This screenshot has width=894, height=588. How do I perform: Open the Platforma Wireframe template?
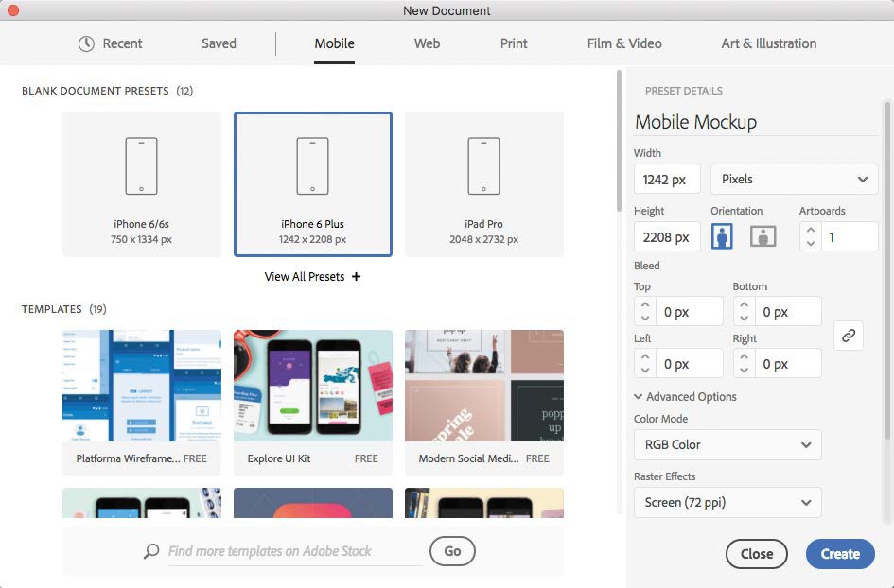[x=141, y=403]
